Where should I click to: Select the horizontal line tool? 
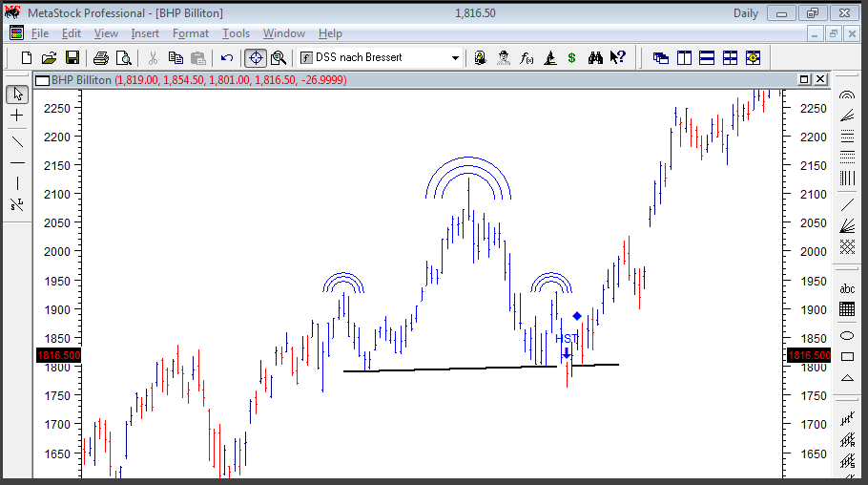tap(17, 163)
